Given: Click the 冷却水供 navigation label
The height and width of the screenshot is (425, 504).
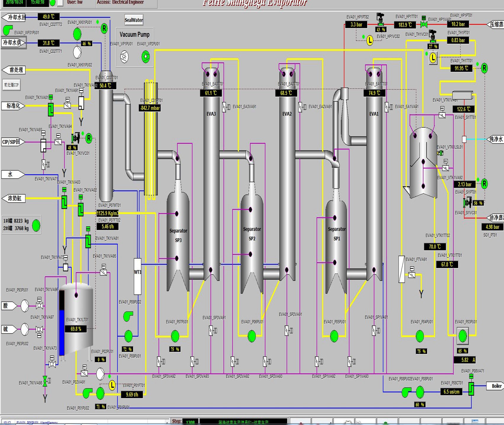Looking at the screenshot, I should (13, 43).
